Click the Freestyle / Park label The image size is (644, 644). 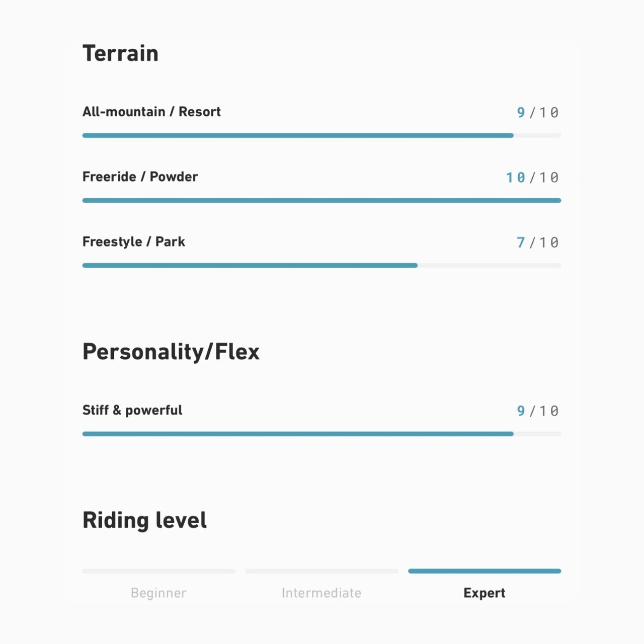tap(134, 242)
